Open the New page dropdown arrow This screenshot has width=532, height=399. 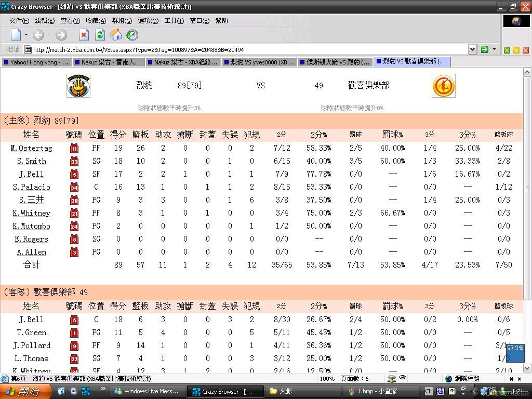pos(26,35)
